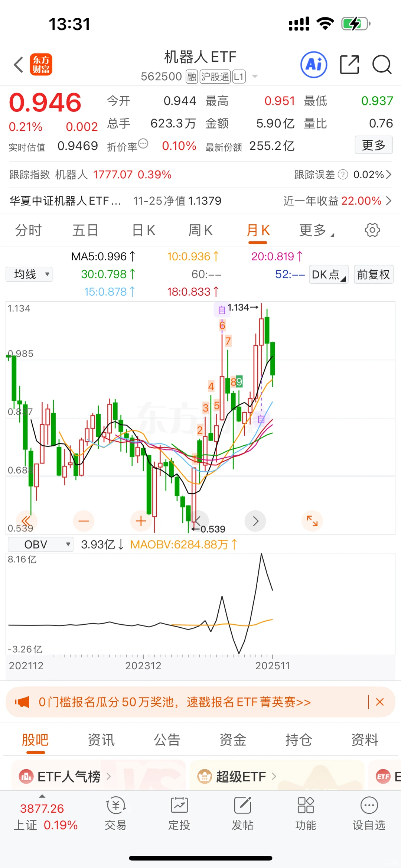Tap the 融 margin tag
401x868 pixels.
point(192,77)
